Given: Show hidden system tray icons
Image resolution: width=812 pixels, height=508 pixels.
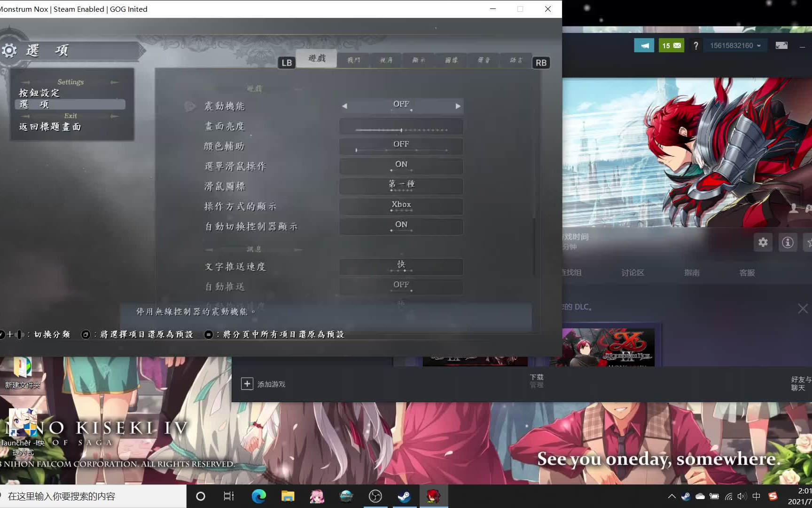Looking at the screenshot, I should coord(671,496).
